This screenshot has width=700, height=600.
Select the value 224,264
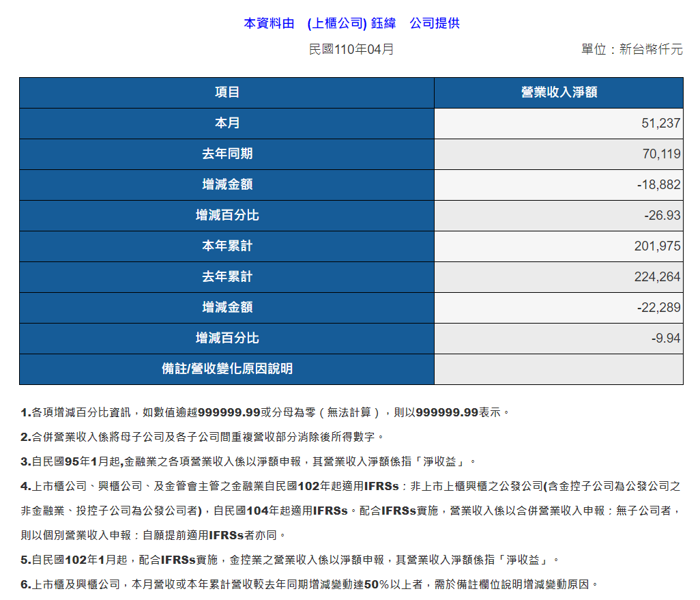point(657,277)
